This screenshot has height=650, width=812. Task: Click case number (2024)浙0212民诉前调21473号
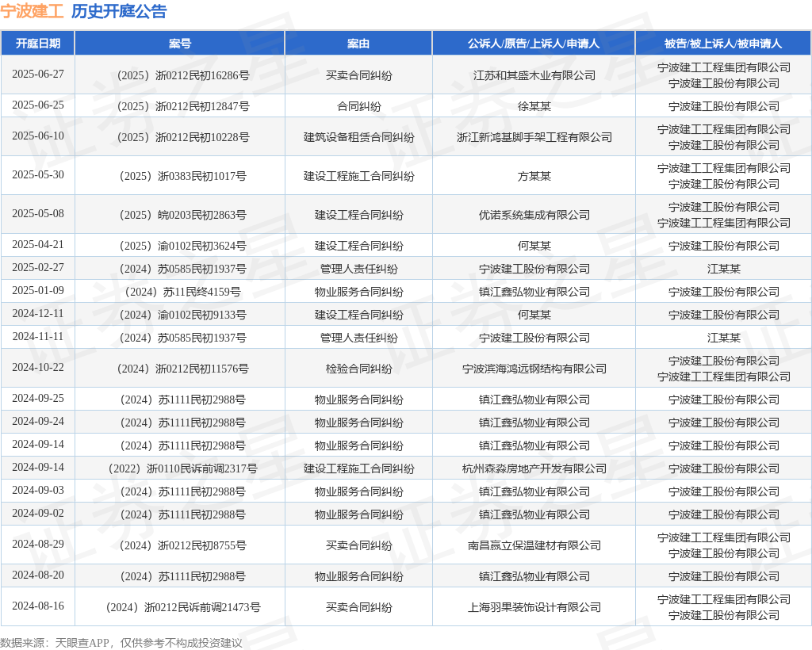tap(183, 607)
